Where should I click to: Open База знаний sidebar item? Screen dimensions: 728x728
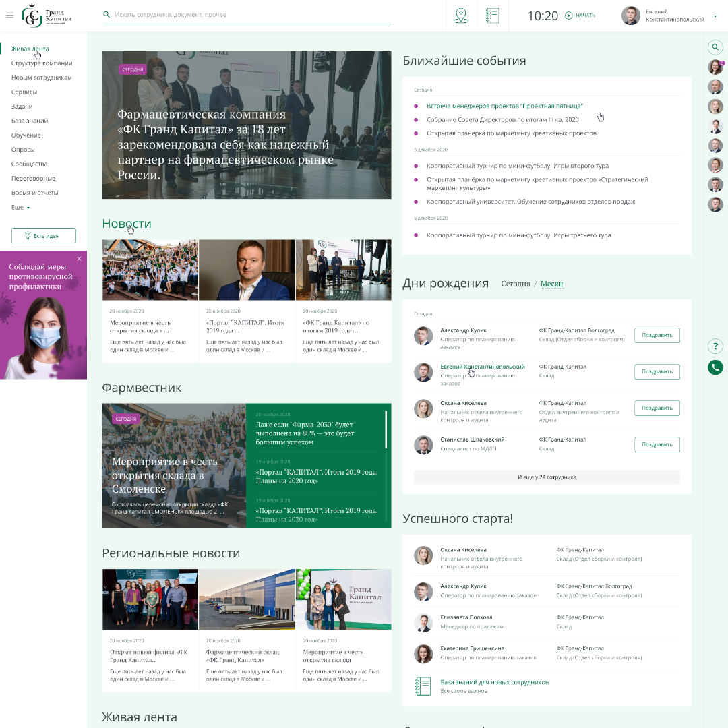[30, 121]
